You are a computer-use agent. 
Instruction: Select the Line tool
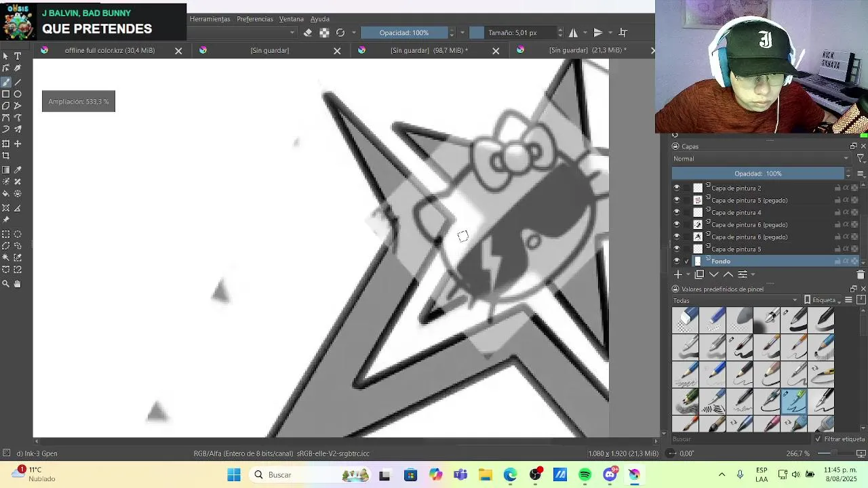pyautogui.click(x=18, y=81)
